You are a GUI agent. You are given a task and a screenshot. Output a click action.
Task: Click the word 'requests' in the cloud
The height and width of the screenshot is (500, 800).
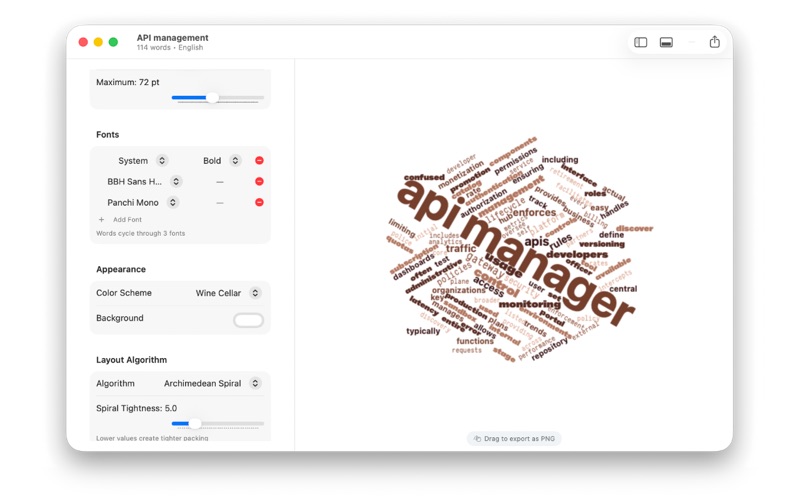[466, 351]
